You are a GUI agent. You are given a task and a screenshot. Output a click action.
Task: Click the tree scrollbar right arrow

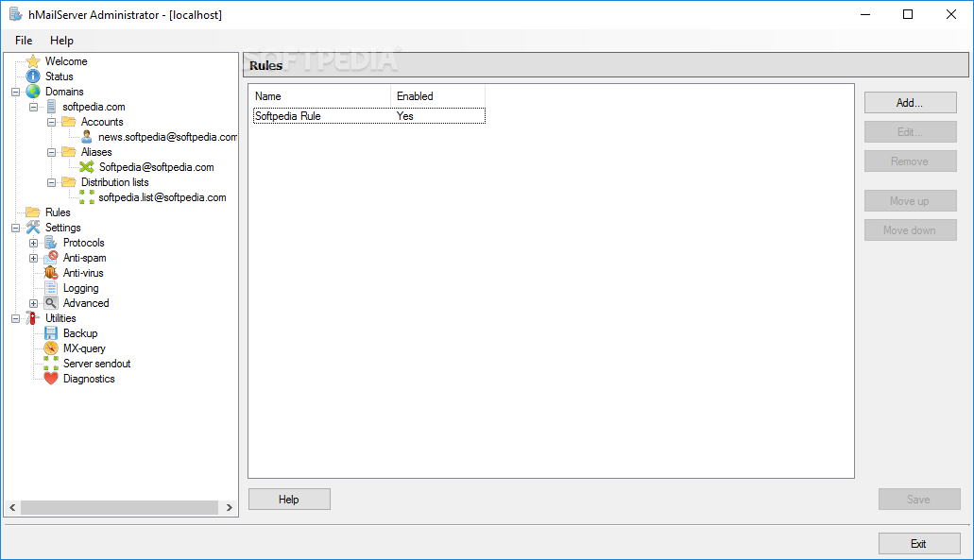(x=230, y=507)
